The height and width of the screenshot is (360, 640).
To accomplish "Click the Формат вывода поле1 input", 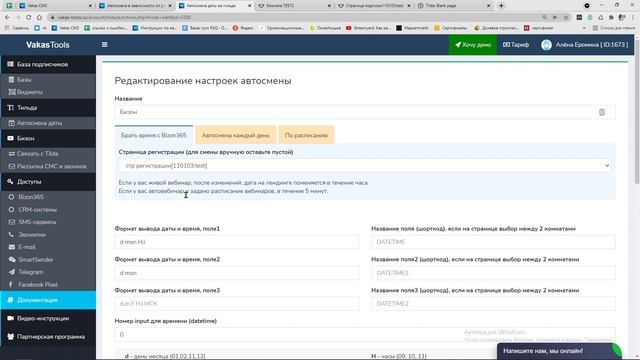I will (x=237, y=242).
